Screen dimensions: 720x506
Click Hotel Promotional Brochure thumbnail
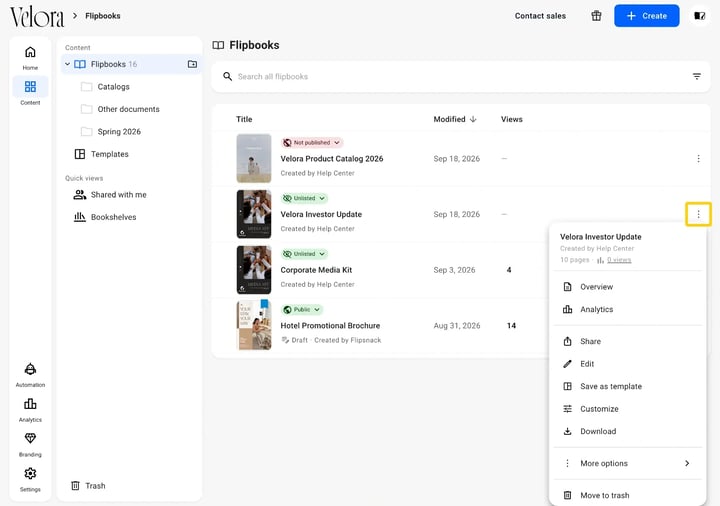click(x=254, y=325)
